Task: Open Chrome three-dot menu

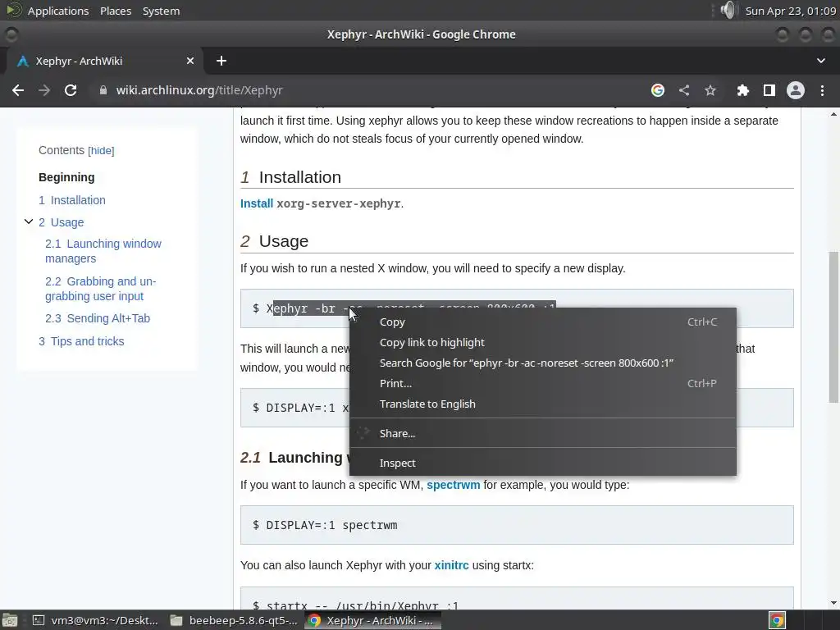Action: (x=822, y=90)
